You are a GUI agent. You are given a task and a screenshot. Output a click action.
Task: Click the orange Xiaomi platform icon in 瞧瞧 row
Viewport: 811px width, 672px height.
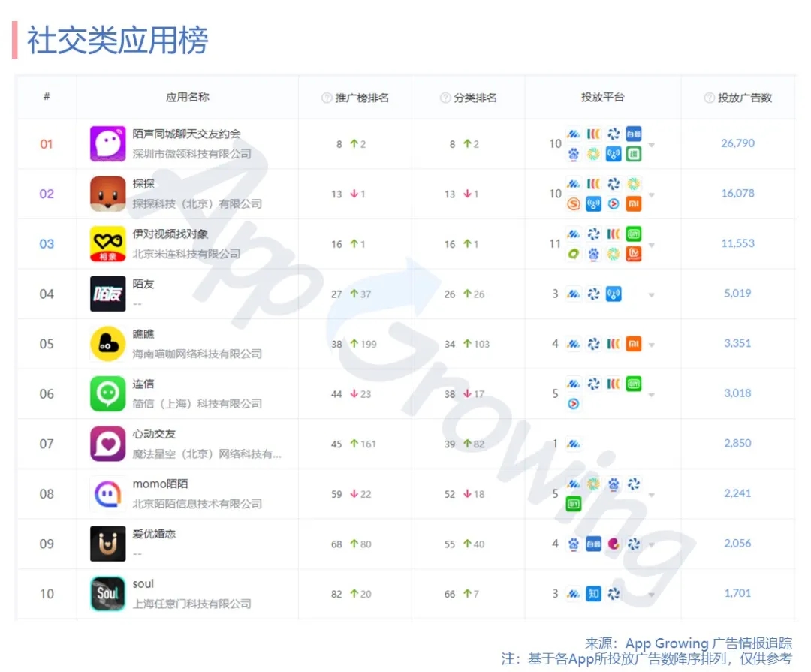point(634,344)
